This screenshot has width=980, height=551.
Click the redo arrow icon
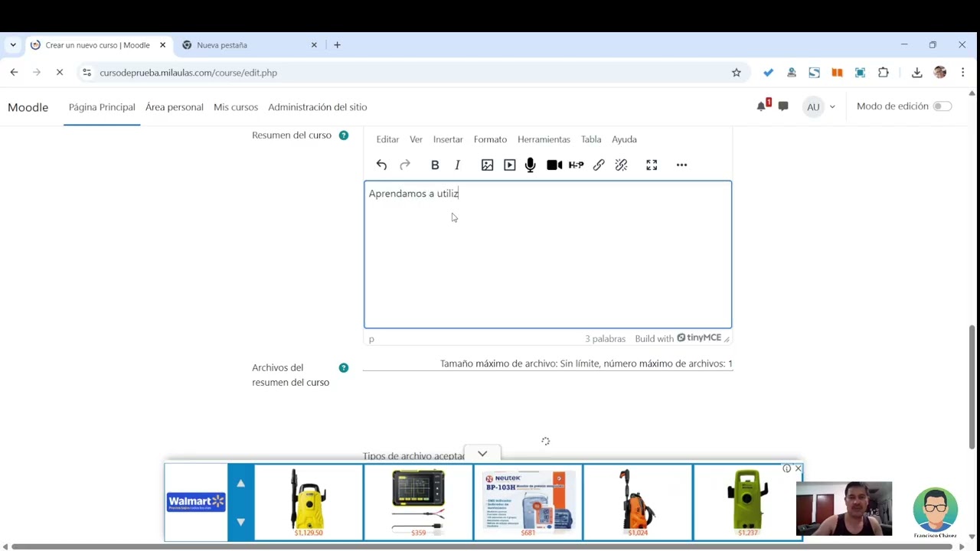pos(405,165)
